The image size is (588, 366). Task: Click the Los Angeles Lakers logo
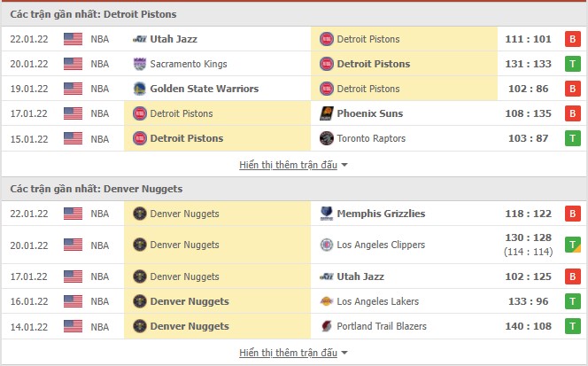coord(327,301)
